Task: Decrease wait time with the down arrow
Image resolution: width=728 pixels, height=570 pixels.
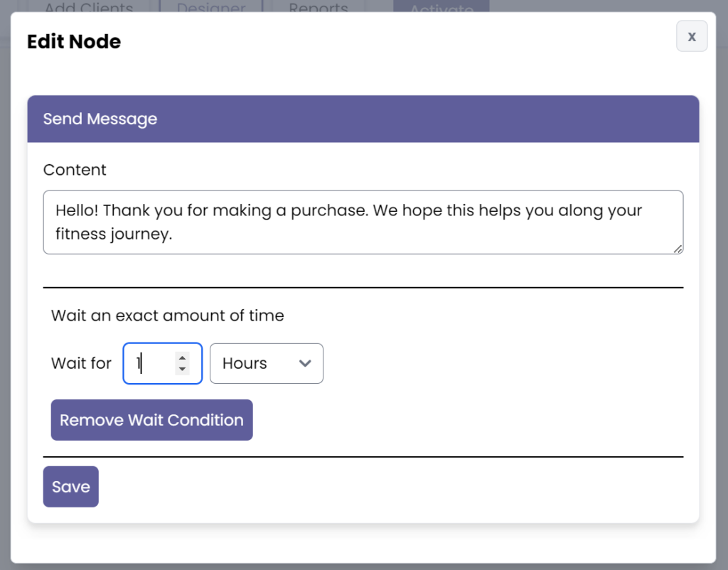Action: (183, 369)
